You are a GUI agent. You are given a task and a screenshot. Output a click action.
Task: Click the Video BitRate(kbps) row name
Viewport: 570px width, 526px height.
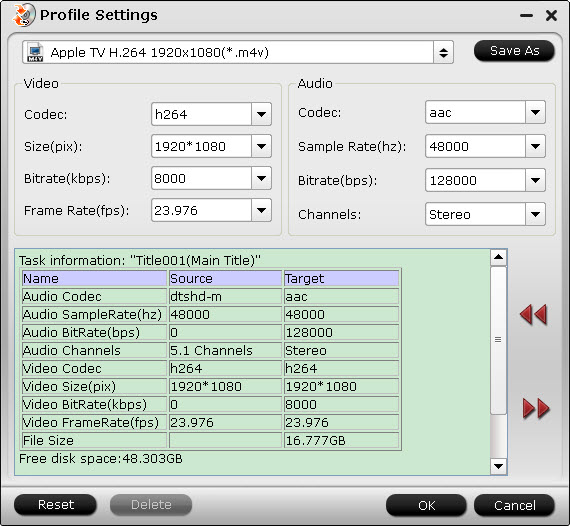[x=94, y=404]
